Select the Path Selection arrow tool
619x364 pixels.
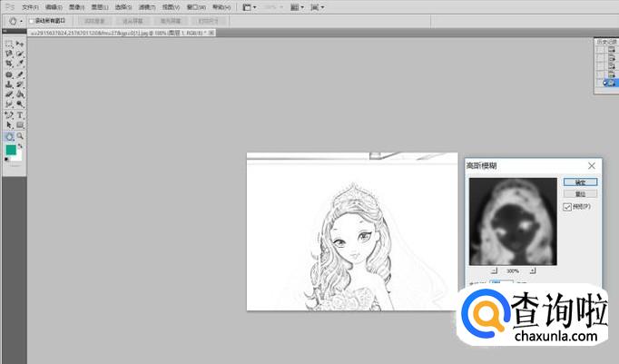tap(9, 125)
